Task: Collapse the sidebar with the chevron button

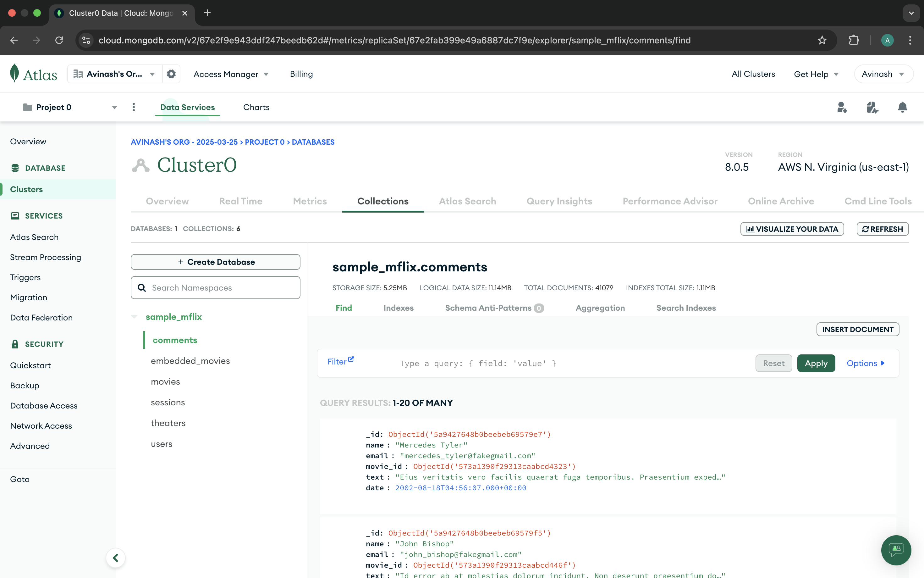Action: point(115,558)
